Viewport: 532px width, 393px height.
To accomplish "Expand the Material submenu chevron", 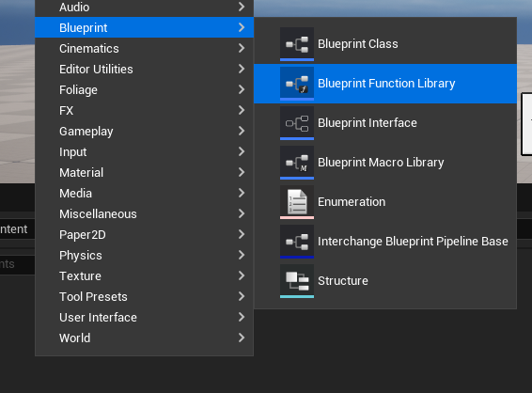I will tap(242, 172).
